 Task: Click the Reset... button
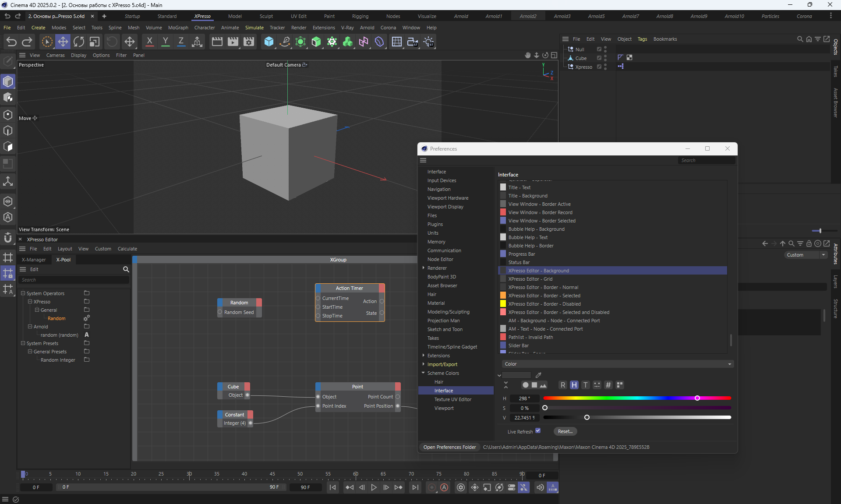click(x=565, y=431)
